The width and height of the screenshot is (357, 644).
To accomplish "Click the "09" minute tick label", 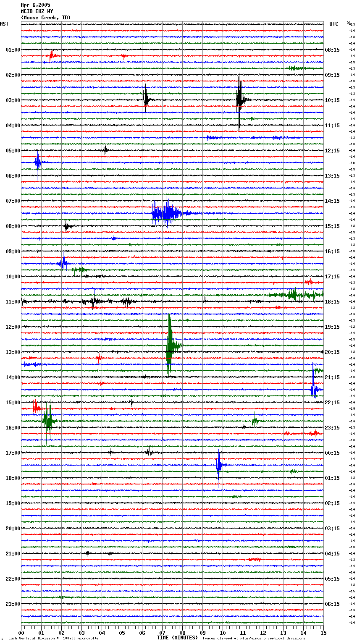I will pyautogui.click(x=202, y=633).
